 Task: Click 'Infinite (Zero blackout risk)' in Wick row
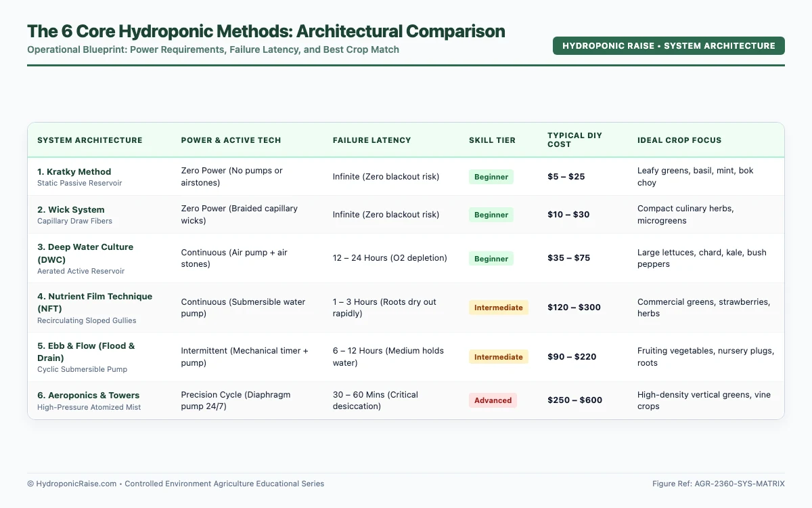[x=386, y=215]
